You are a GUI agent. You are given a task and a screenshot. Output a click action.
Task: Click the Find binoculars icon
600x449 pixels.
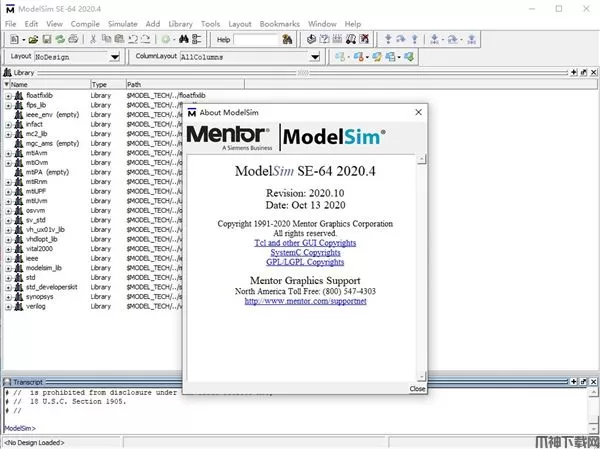[184, 39]
